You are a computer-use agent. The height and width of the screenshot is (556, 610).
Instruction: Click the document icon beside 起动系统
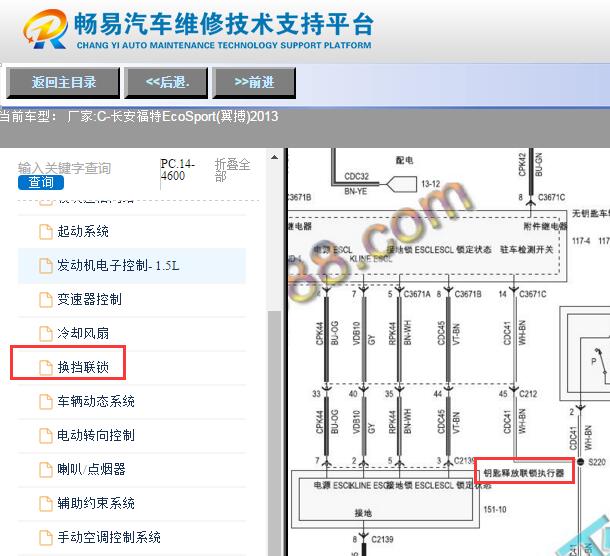coord(46,232)
